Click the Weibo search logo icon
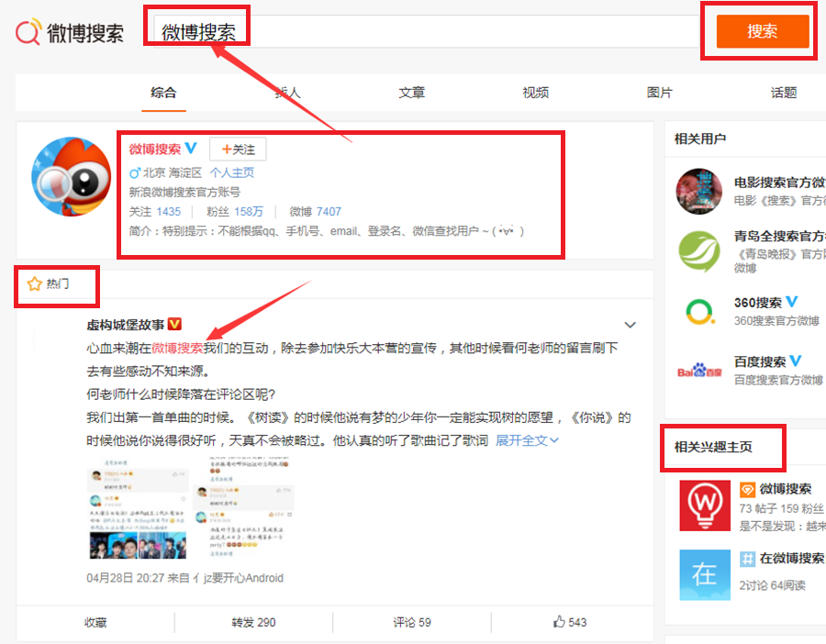Image resolution: width=826 pixels, height=644 pixels. (x=28, y=31)
